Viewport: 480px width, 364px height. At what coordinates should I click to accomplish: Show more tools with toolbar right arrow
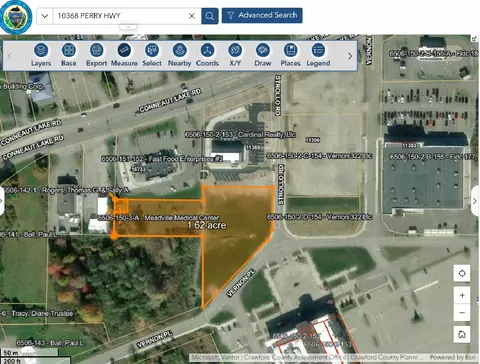click(350, 56)
